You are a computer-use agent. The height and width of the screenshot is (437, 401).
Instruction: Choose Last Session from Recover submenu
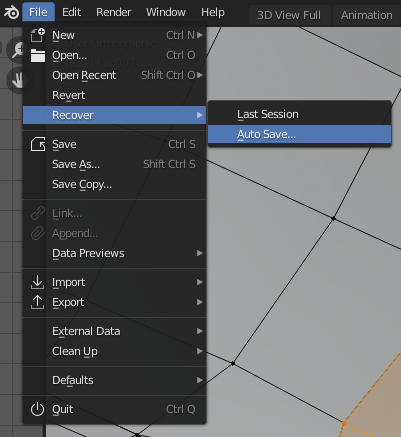point(299,114)
